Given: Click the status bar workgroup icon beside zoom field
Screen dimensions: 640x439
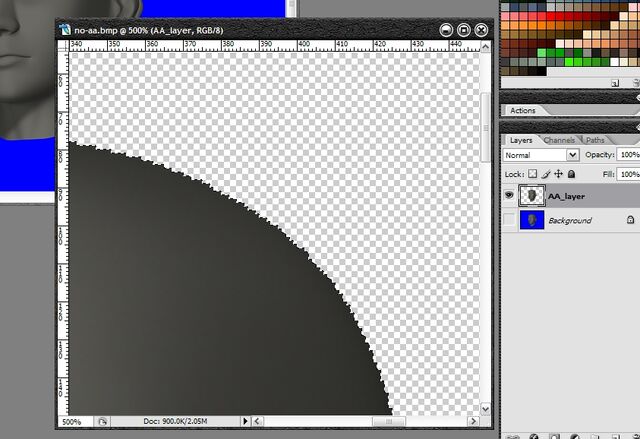Looking at the screenshot, I should pos(102,421).
